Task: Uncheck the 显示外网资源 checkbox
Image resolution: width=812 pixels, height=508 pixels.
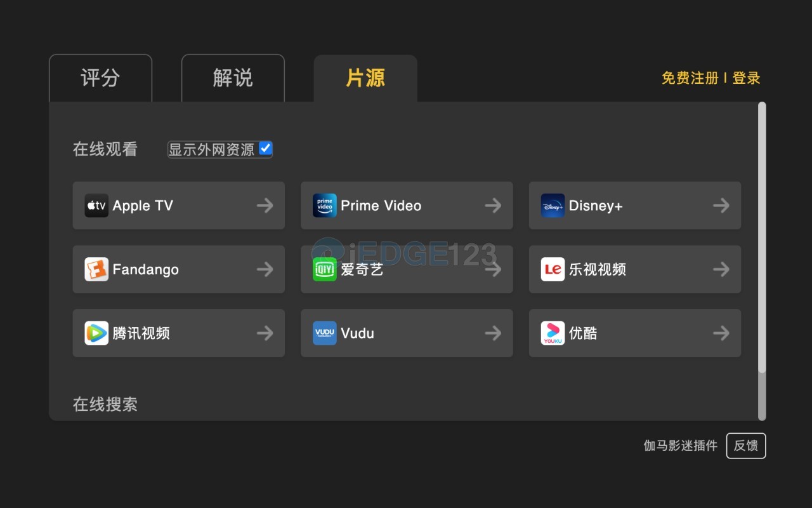Action: (266, 149)
